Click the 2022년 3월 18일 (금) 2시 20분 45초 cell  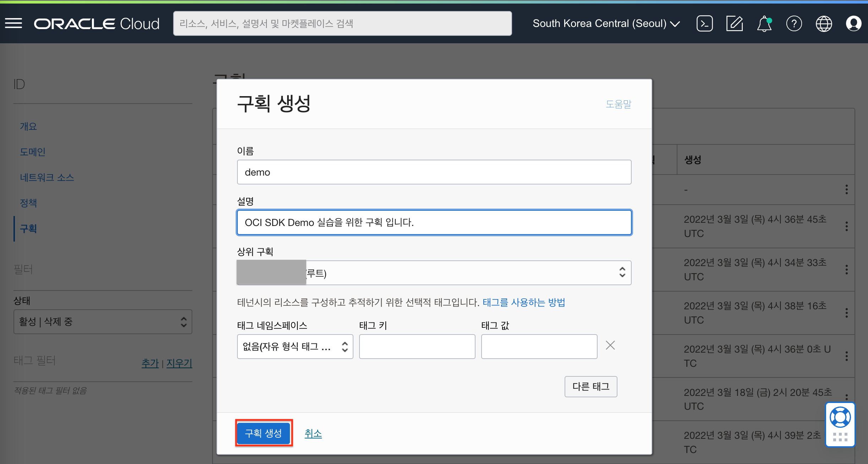(758, 399)
